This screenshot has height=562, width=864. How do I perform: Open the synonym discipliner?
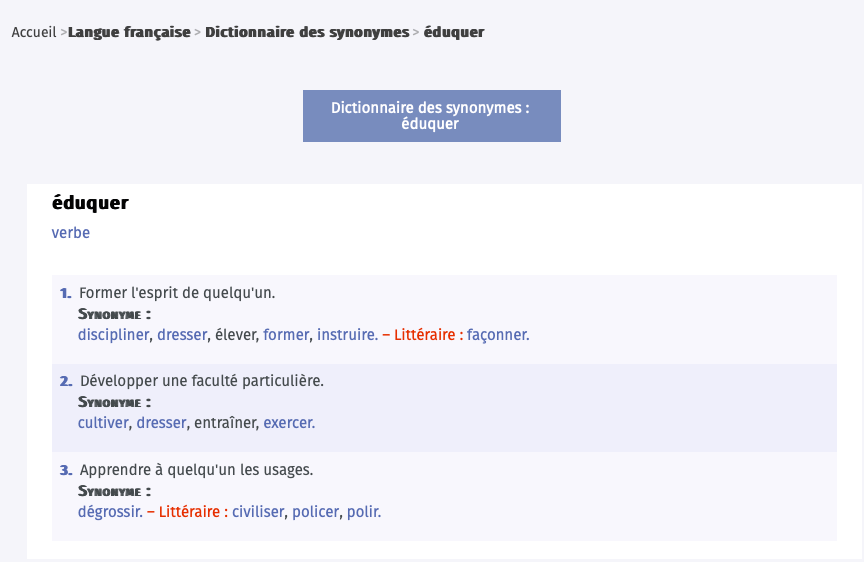tap(113, 335)
